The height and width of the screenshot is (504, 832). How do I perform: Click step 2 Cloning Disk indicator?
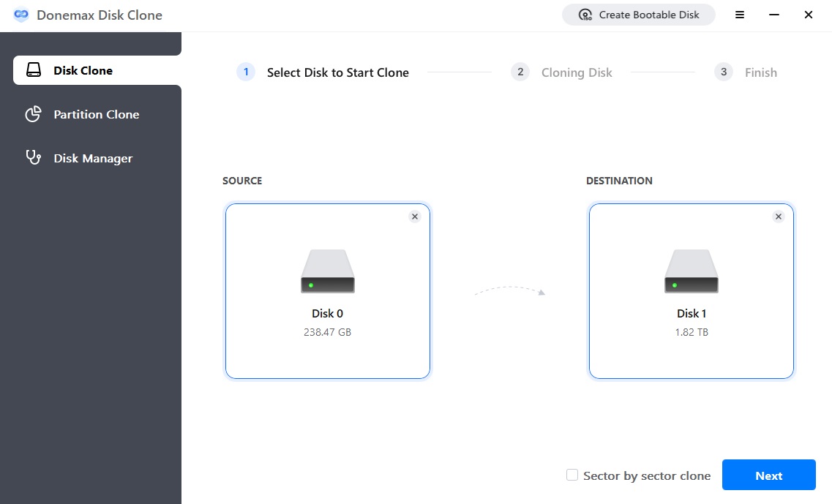(520, 72)
